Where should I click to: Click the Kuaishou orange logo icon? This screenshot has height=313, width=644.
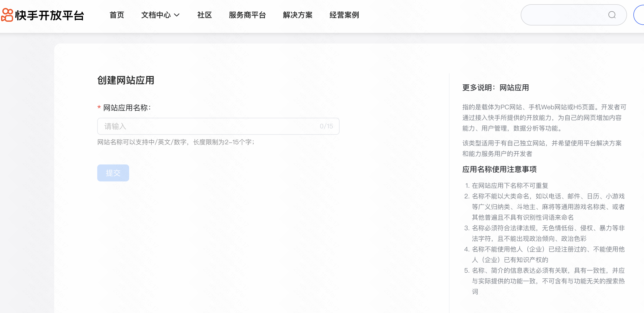pyautogui.click(x=7, y=15)
